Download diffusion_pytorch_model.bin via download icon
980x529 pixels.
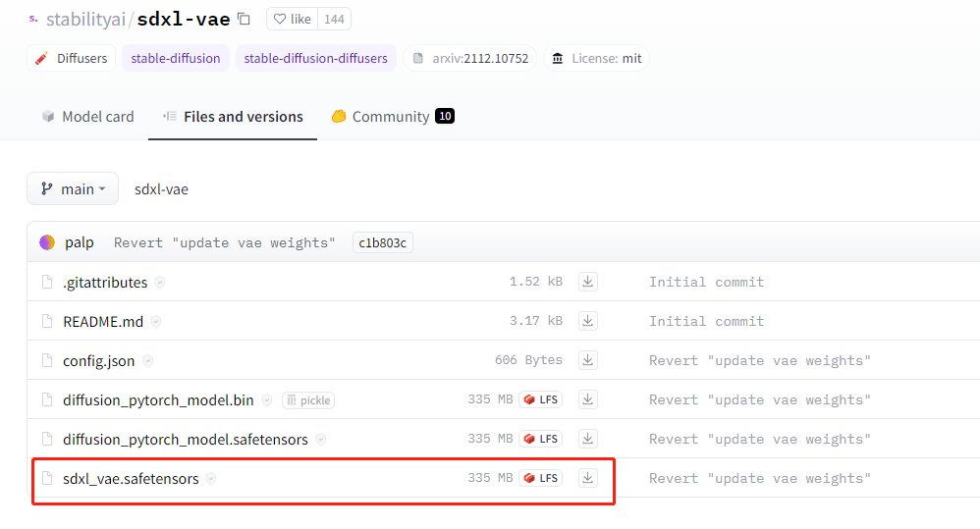pyautogui.click(x=587, y=399)
